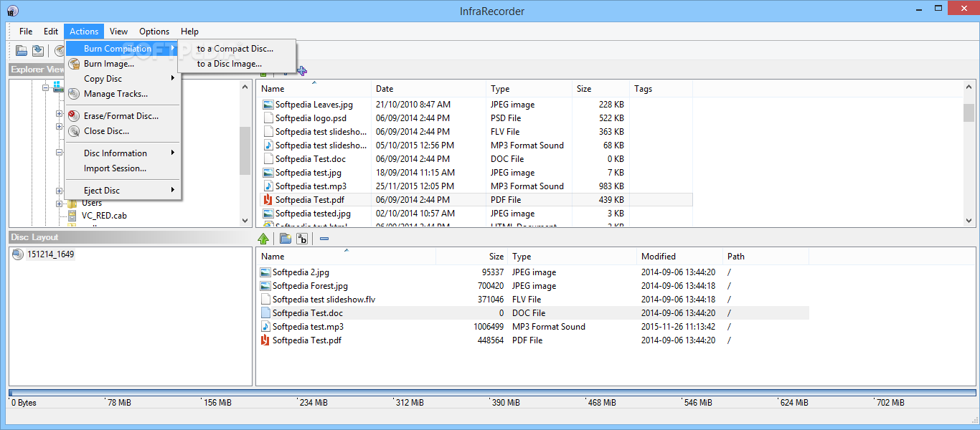Sort explorer files by Date column
Image resolution: width=980 pixels, height=430 pixels.
pyautogui.click(x=428, y=89)
